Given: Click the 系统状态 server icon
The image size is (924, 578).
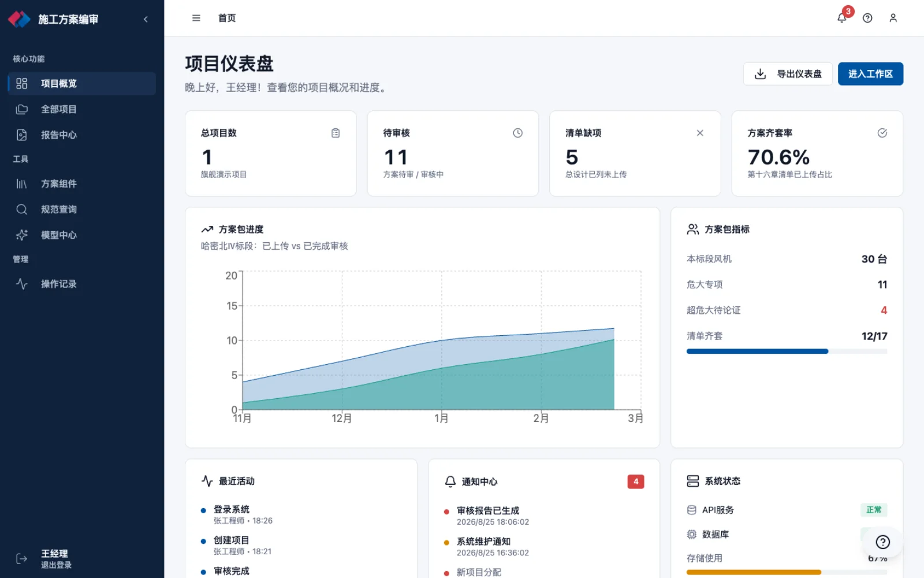Looking at the screenshot, I should point(693,481).
